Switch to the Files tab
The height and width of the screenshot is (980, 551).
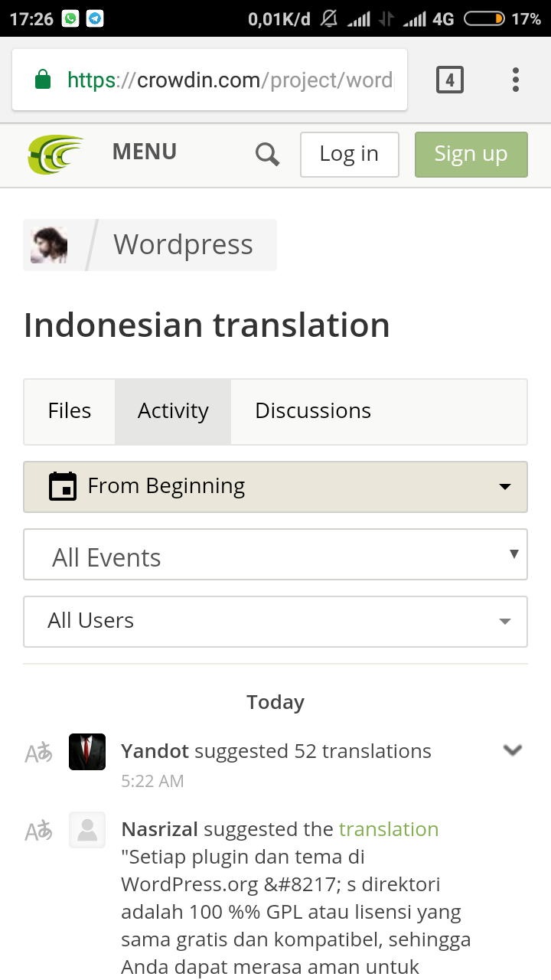[x=70, y=411]
